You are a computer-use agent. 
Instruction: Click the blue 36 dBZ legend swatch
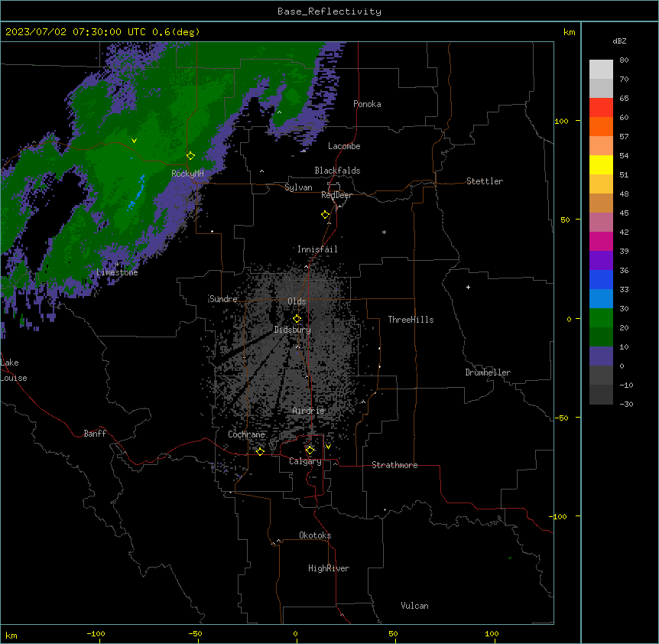[x=601, y=279]
